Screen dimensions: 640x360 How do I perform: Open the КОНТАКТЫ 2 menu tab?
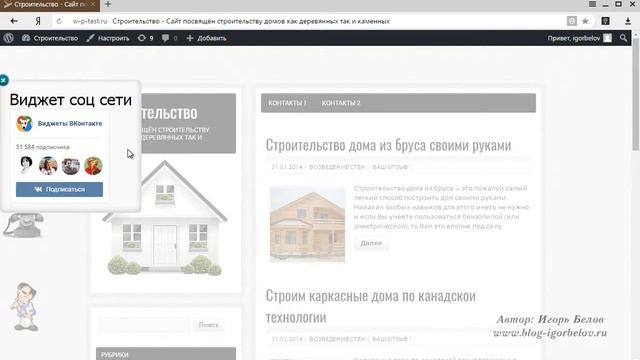[341, 103]
